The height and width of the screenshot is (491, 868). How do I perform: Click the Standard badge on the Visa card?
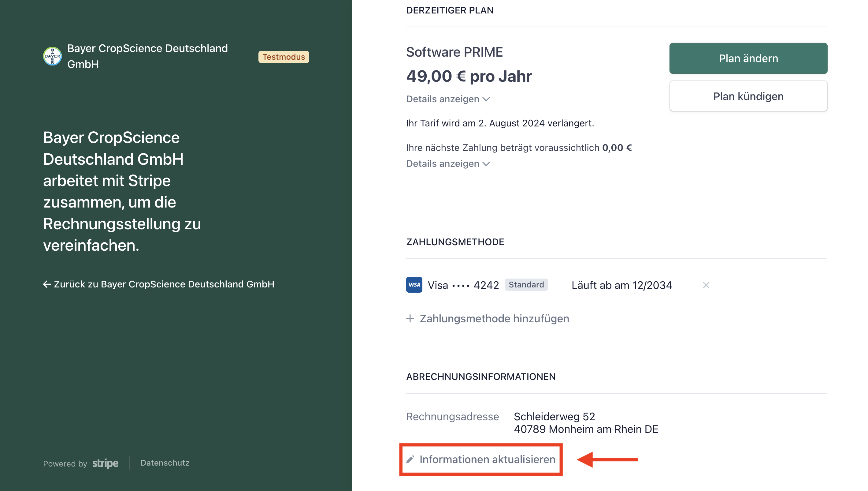pyautogui.click(x=526, y=285)
